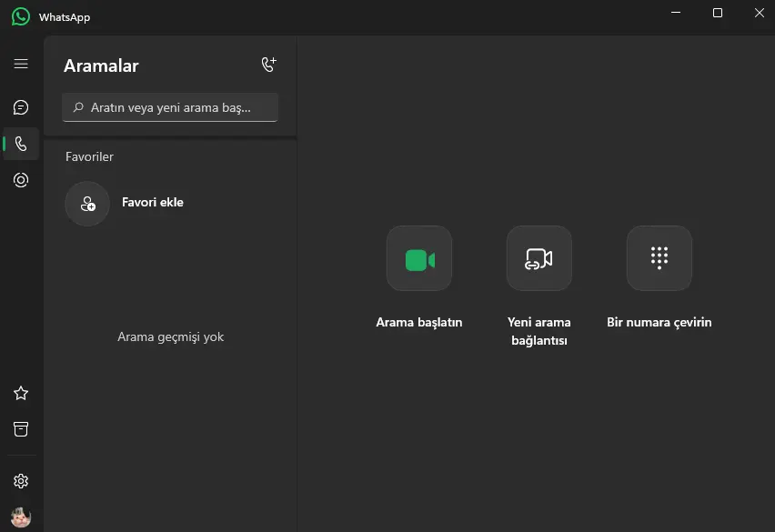Open Archived chats

[21, 429]
